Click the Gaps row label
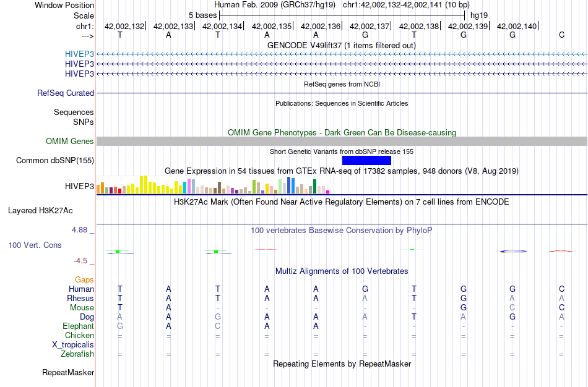 pyautogui.click(x=84, y=280)
